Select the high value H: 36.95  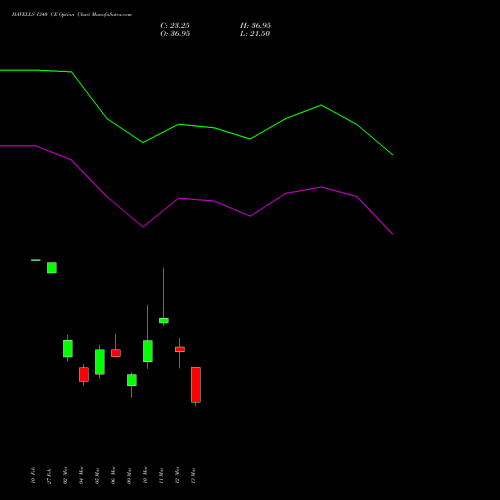tap(255, 26)
